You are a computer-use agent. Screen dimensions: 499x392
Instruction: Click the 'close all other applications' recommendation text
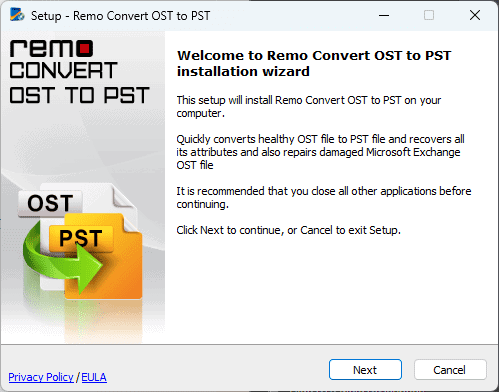(x=324, y=197)
